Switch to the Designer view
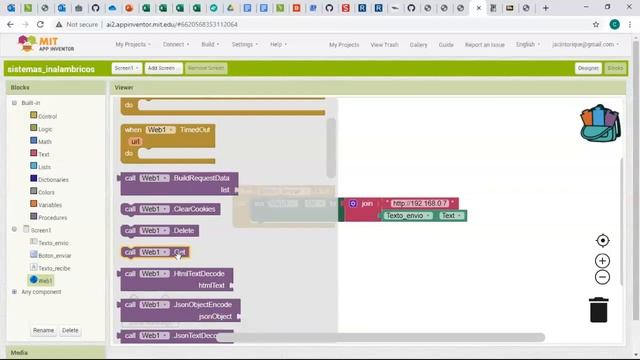This screenshot has height=360, width=640. 588,68
